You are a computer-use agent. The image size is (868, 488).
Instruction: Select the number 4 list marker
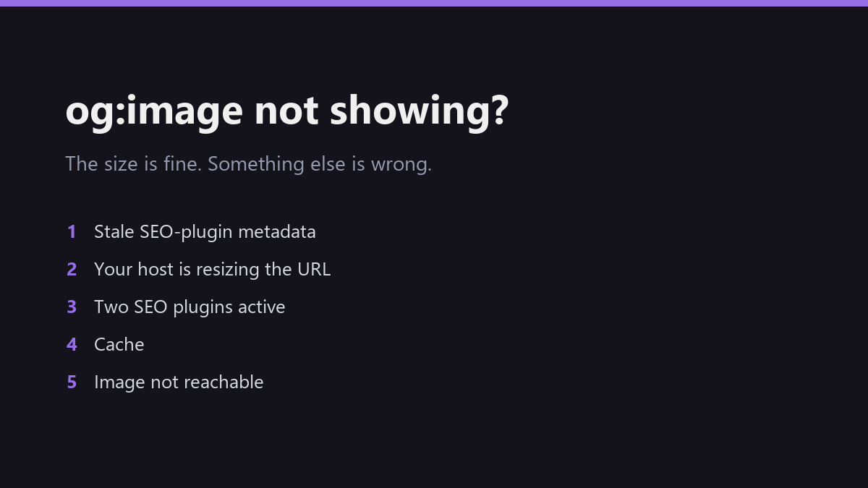click(x=72, y=344)
